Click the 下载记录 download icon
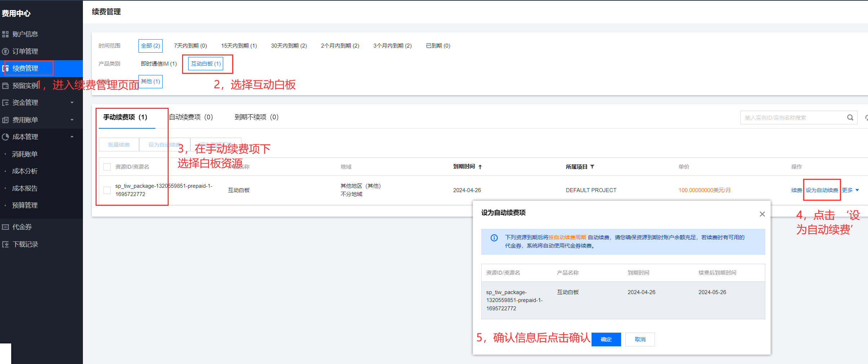 (5, 244)
